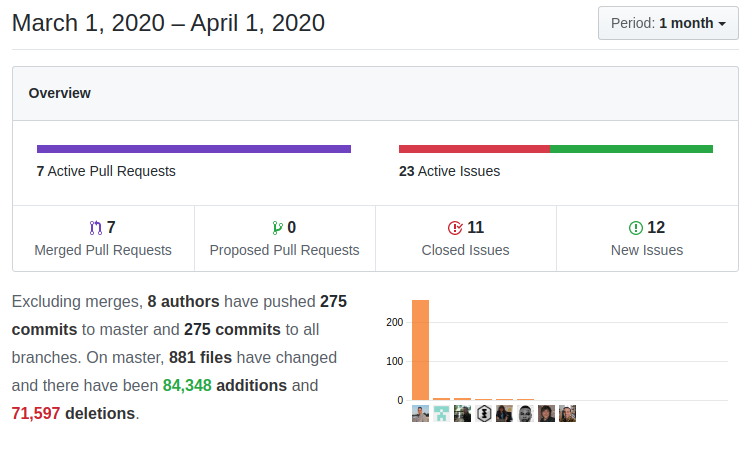Click the green new issues bar segment
750x450 pixels.
click(x=631, y=149)
